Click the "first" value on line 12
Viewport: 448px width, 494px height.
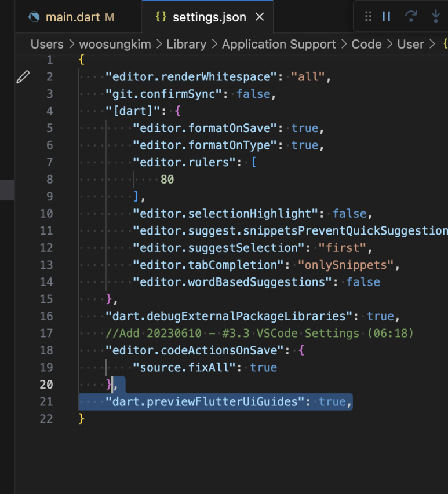tap(343, 248)
